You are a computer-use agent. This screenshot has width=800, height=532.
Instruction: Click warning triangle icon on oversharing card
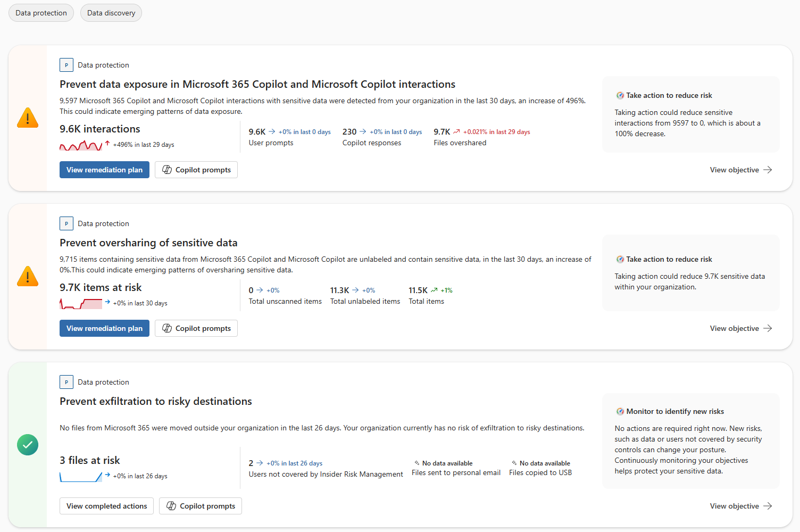point(28,276)
